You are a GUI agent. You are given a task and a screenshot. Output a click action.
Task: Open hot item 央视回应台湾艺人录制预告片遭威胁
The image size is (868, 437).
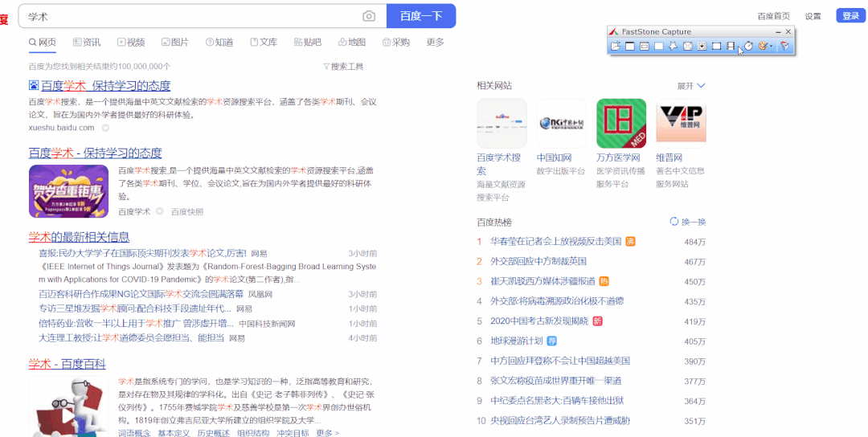tap(560, 420)
